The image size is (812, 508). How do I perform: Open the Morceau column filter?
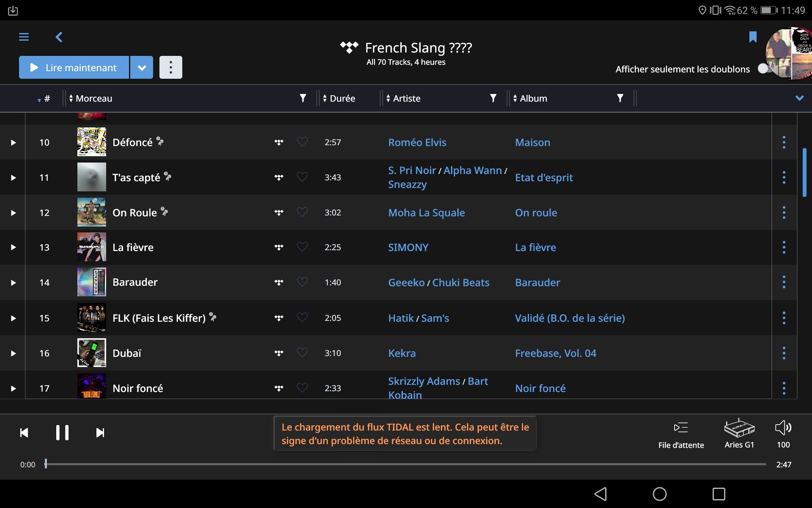coord(303,98)
